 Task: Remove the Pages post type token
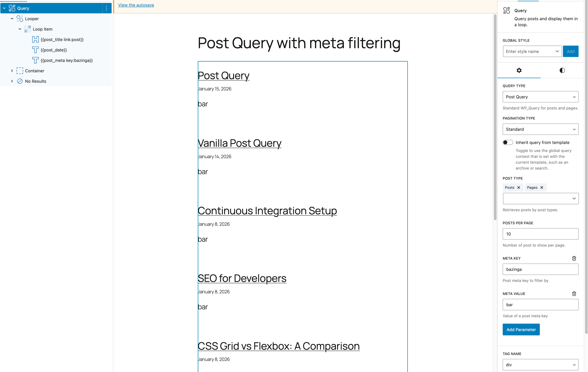tap(542, 187)
